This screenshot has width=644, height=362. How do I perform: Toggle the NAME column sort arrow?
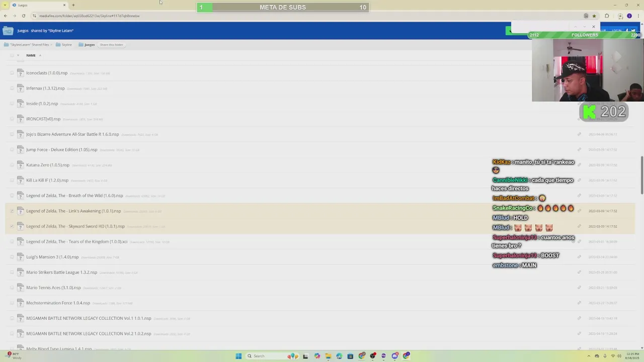pos(40,55)
